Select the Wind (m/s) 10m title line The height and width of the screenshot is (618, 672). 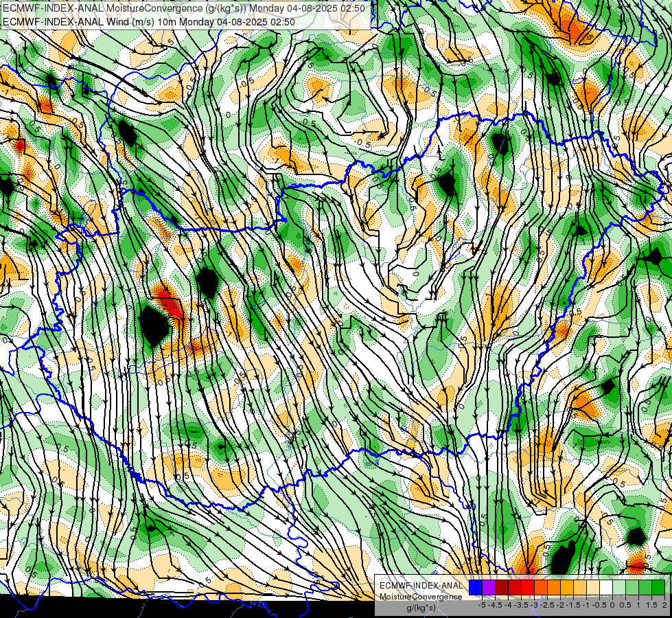tap(149, 21)
